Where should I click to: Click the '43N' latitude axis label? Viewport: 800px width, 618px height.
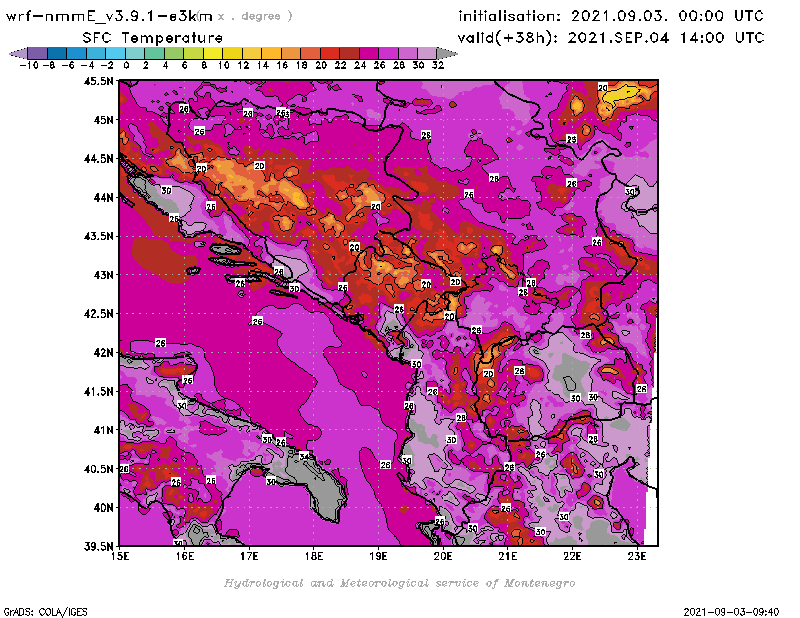104,275
